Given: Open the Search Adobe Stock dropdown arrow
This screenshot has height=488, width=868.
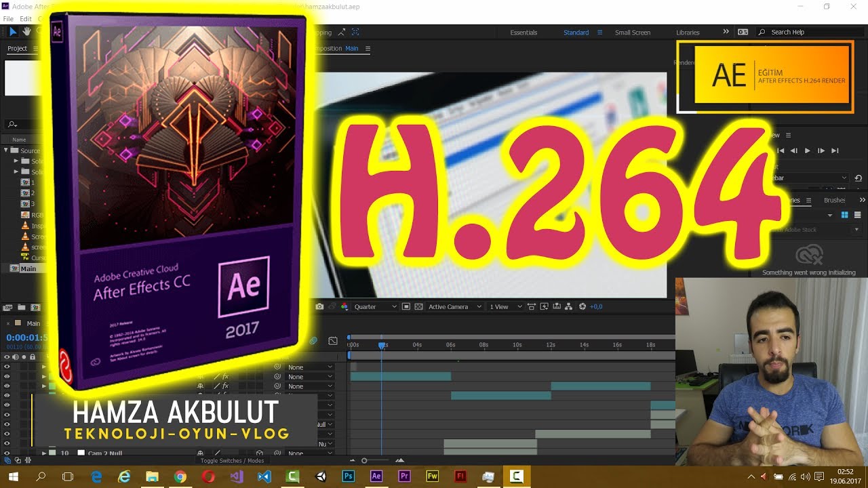Looking at the screenshot, I should 856,230.
